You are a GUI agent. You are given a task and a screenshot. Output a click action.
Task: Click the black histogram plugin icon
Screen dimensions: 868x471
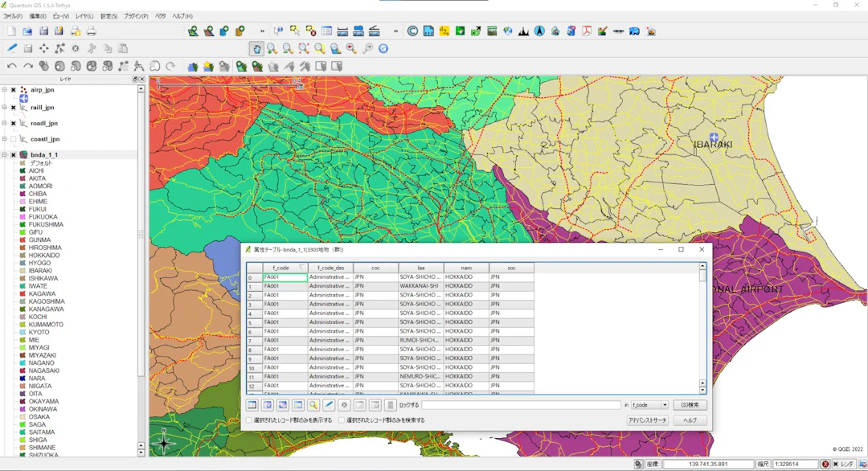(523, 31)
